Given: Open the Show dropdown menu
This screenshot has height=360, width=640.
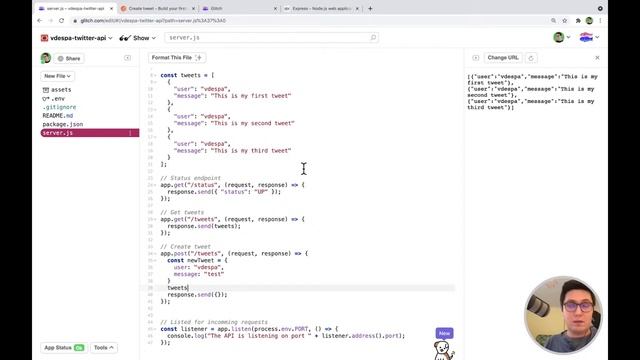Looking at the screenshot, I should tap(138, 38).
